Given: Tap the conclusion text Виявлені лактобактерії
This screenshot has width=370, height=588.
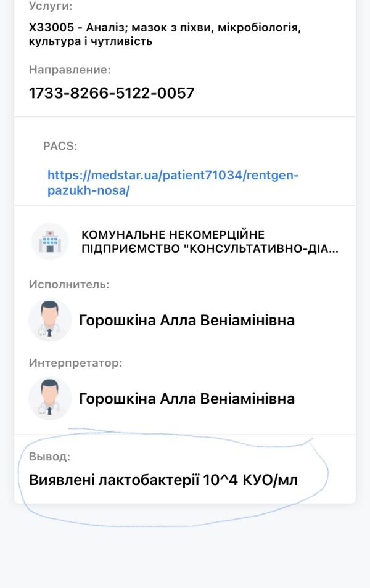Looking at the screenshot, I should [x=114, y=480].
